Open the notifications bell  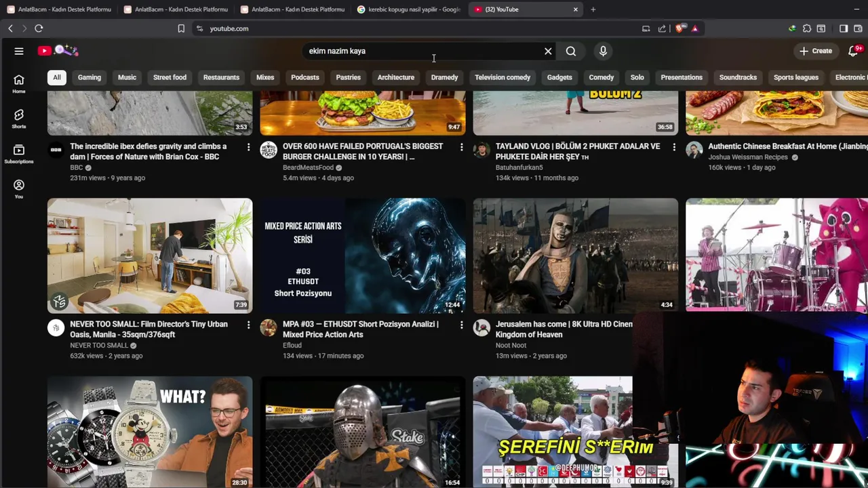tap(854, 51)
